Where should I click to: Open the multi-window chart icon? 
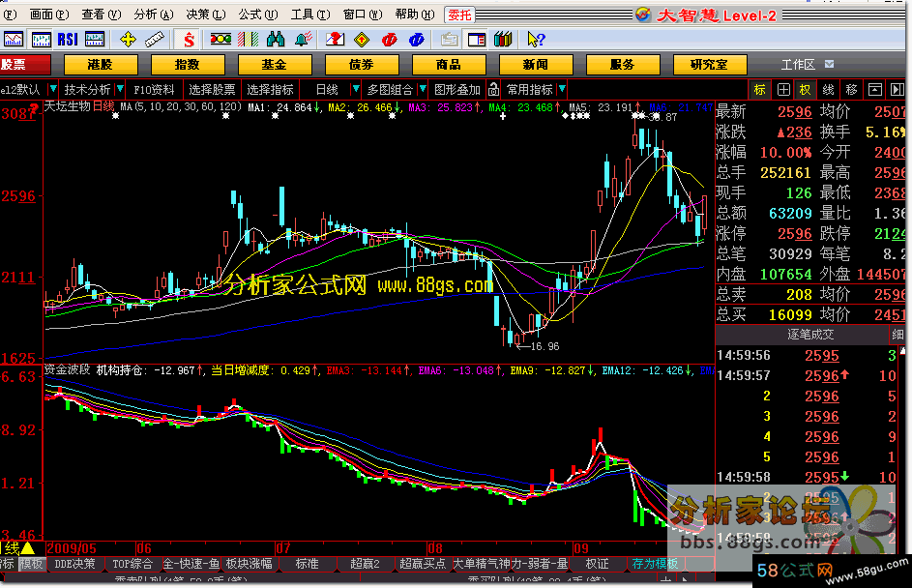[94, 39]
